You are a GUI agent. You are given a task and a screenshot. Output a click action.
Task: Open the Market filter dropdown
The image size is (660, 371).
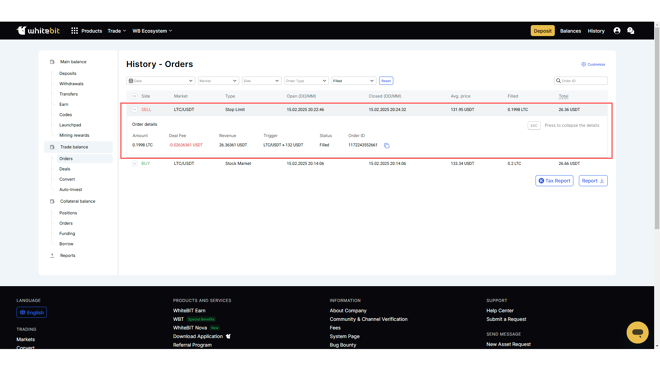coord(218,81)
